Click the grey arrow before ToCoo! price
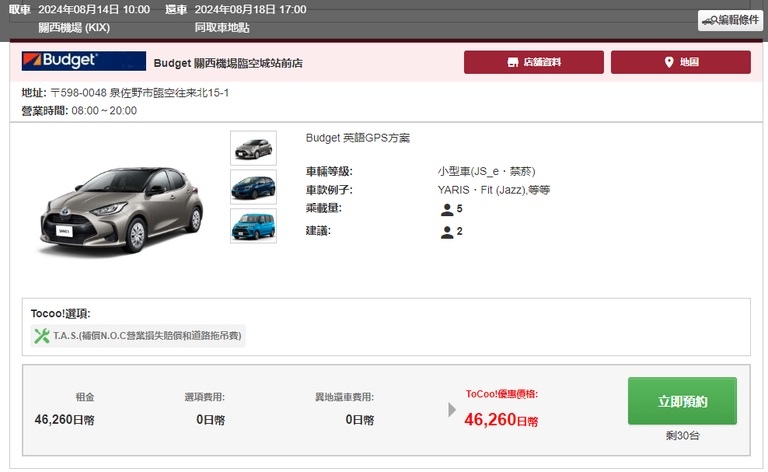The height and width of the screenshot is (472, 768). tap(452, 410)
